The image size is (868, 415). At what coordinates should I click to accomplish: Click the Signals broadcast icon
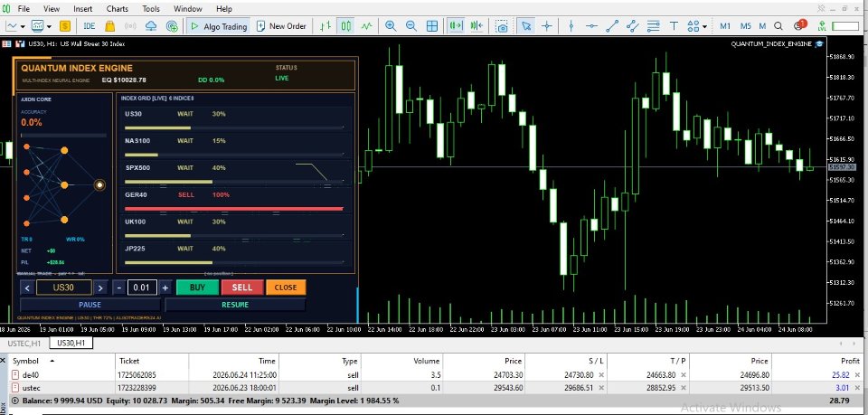click(x=130, y=25)
